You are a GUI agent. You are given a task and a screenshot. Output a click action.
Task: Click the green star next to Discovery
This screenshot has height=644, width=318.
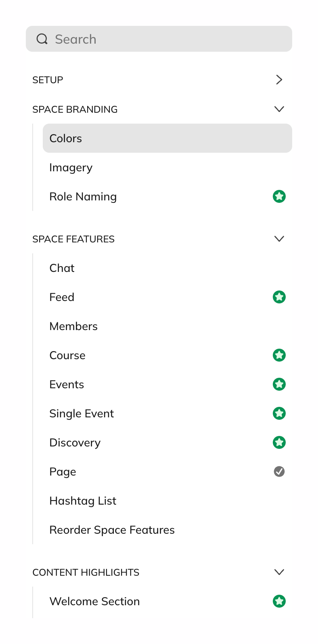pyautogui.click(x=279, y=442)
